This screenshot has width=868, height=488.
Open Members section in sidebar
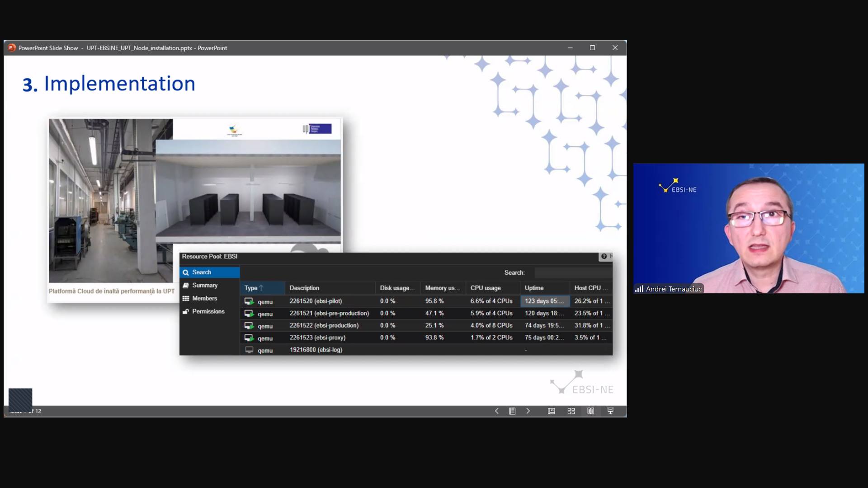pyautogui.click(x=204, y=298)
